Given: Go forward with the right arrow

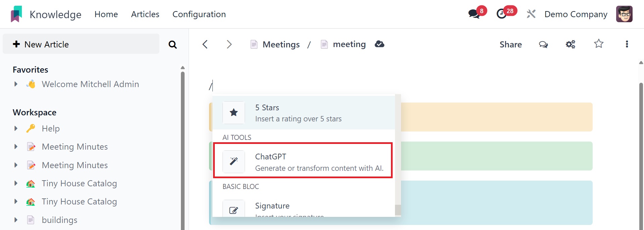Looking at the screenshot, I should [229, 44].
